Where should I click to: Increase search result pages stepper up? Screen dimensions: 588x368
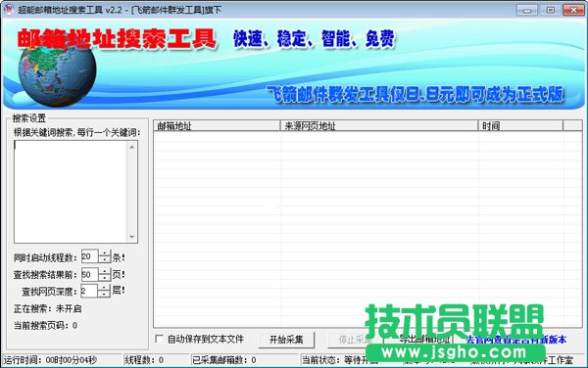pyautogui.click(x=105, y=271)
